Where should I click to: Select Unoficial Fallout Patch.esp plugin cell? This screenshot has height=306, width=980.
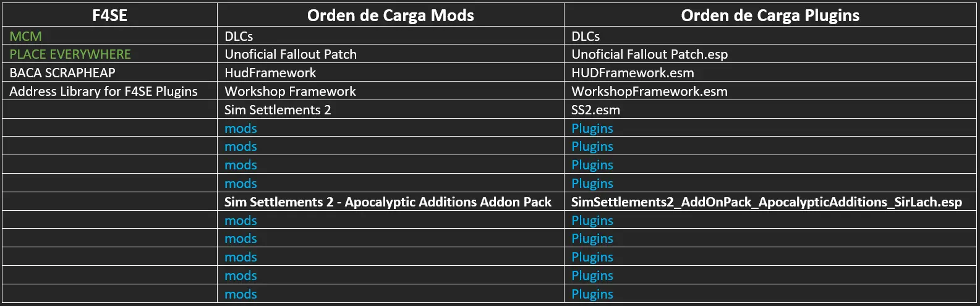pyautogui.click(x=770, y=54)
